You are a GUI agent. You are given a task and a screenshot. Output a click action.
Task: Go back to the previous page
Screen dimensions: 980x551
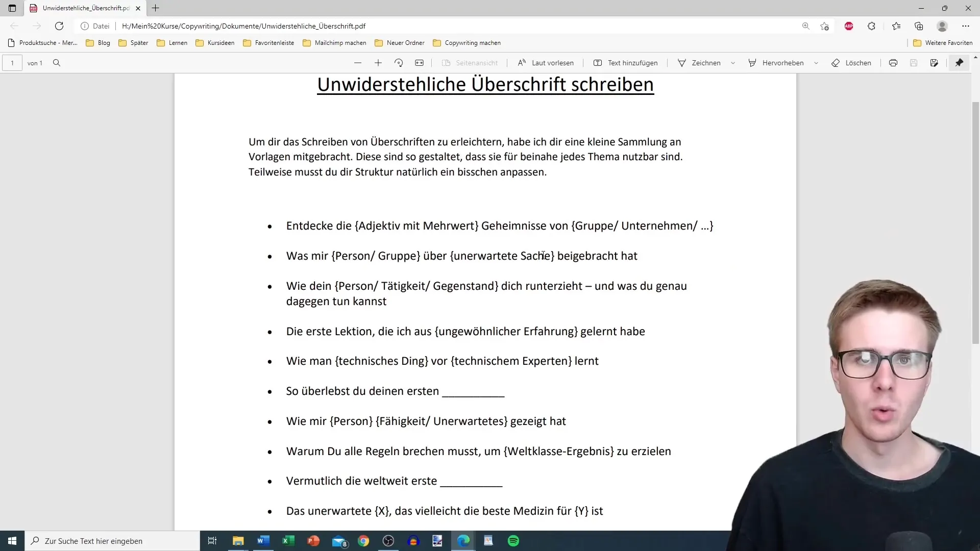click(14, 26)
